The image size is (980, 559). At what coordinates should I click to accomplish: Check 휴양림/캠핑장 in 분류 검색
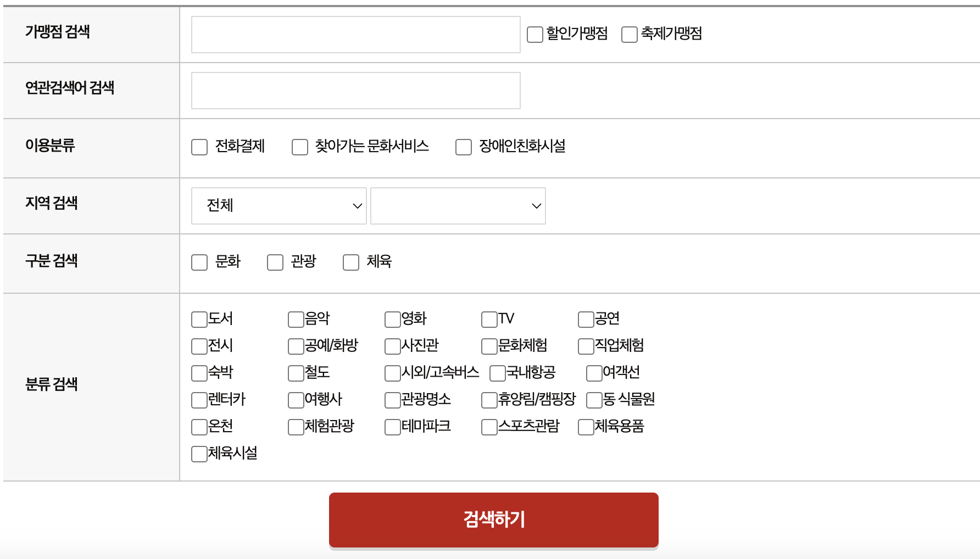[488, 400]
